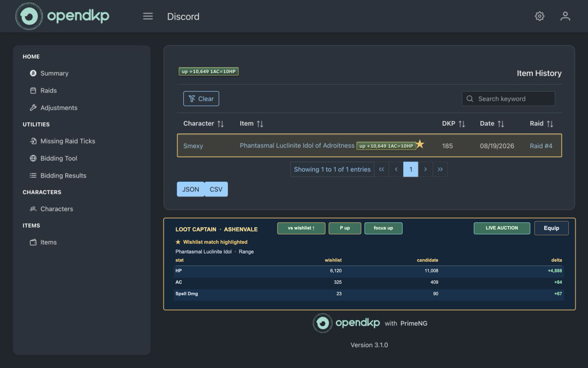Click the Version 3.1.0 text
The image size is (588, 368).
(369, 345)
